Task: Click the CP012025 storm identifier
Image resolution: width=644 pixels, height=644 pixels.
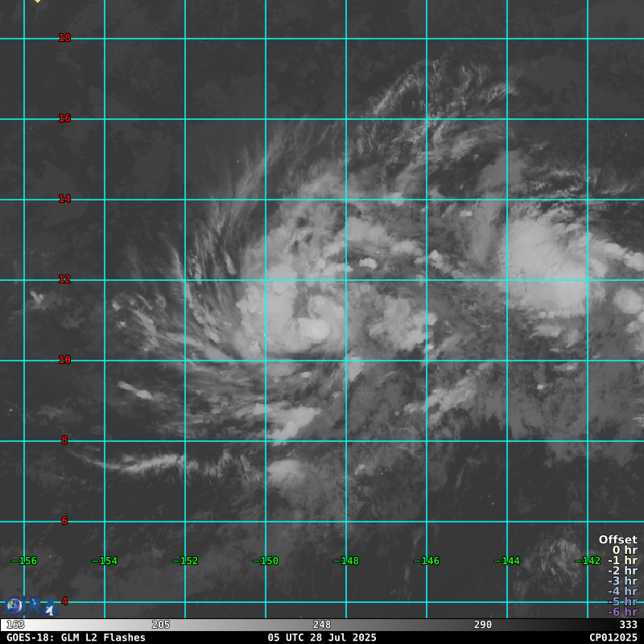Action: (x=613, y=638)
